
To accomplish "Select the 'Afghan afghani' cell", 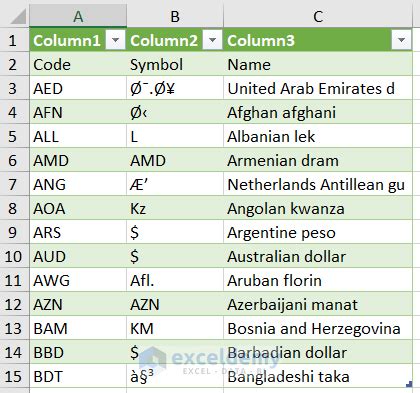I will [x=318, y=112].
